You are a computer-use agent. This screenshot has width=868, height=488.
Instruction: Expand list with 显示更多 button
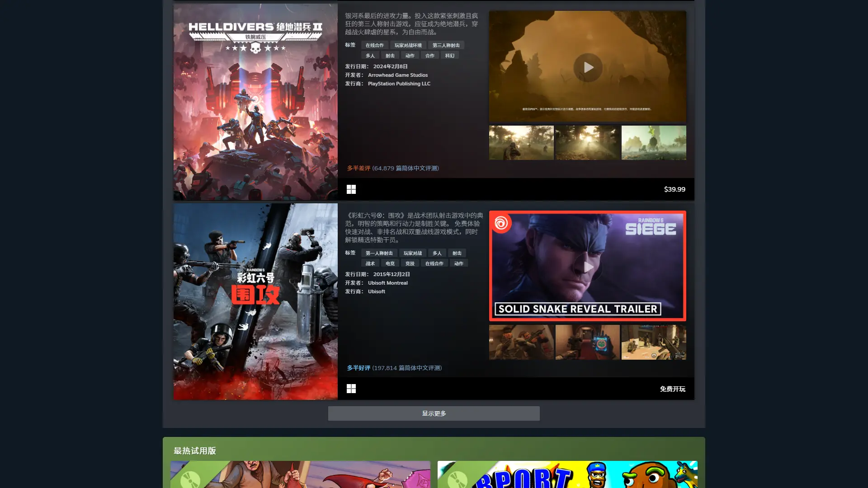[x=434, y=413]
